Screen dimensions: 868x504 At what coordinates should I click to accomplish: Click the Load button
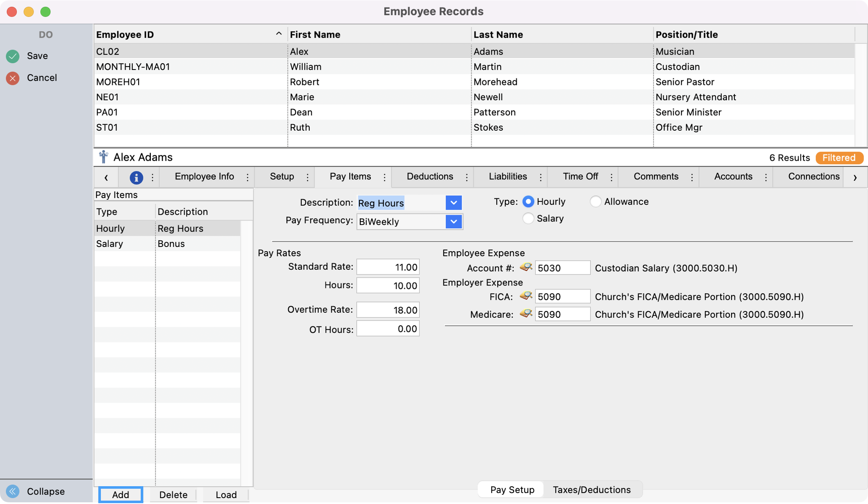[x=226, y=495]
